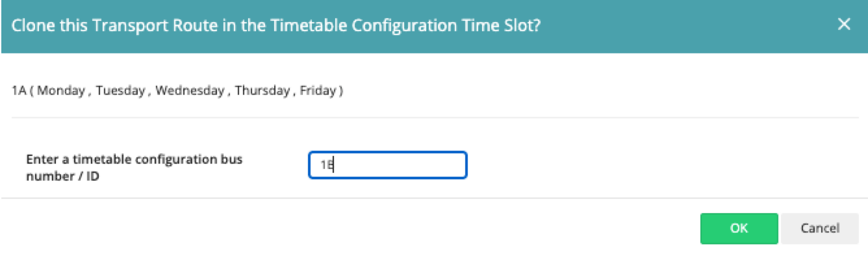Cancel the transport route cloning

(820, 228)
